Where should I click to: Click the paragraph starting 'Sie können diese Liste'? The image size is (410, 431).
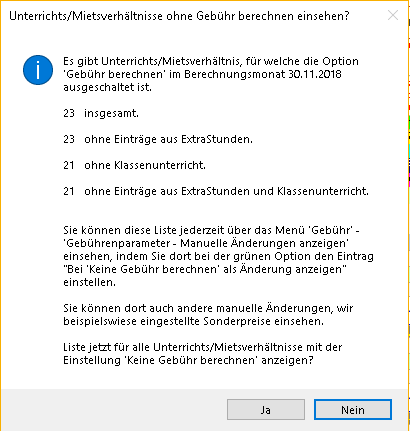[x=218, y=256]
